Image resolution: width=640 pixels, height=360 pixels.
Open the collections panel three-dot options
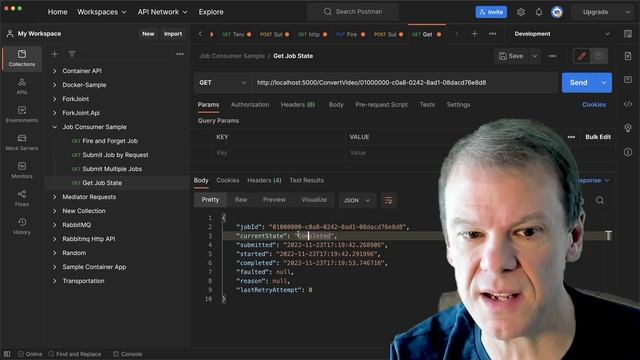(x=180, y=54)
